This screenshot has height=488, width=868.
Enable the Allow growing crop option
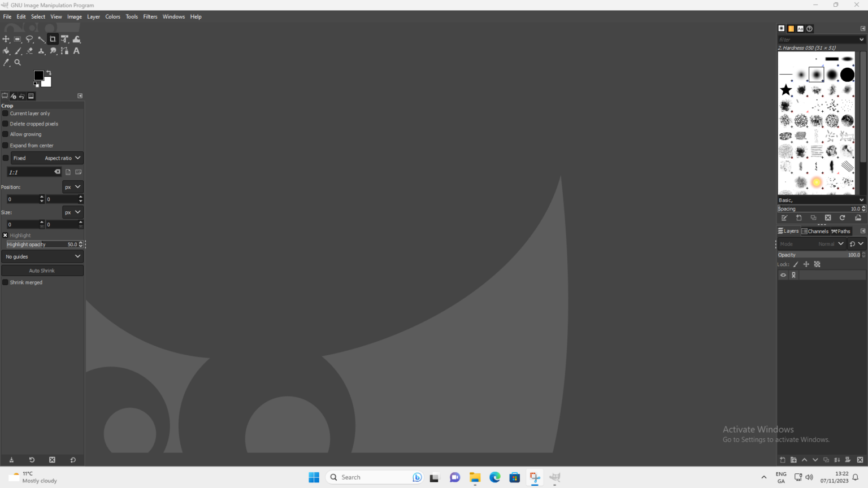[5, 134]
